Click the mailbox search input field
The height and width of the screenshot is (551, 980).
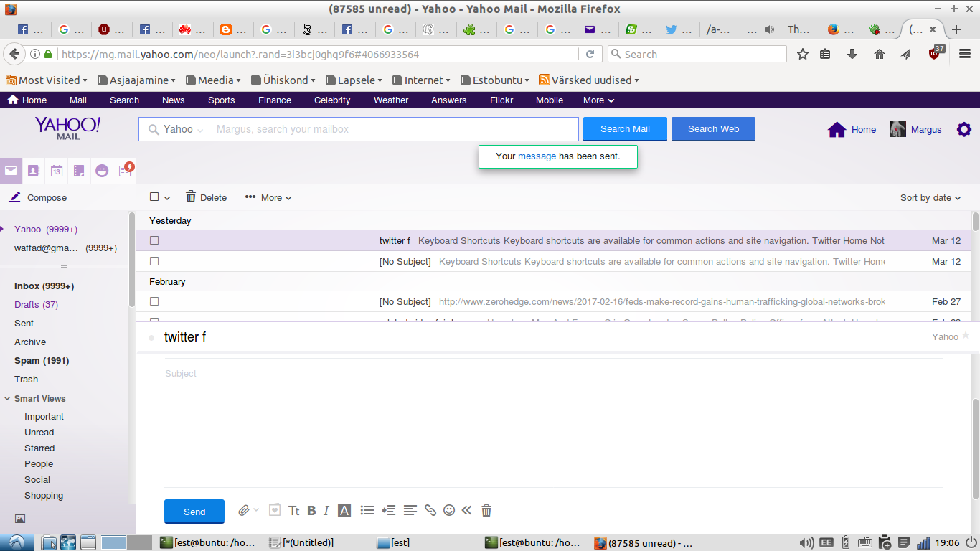393,129
